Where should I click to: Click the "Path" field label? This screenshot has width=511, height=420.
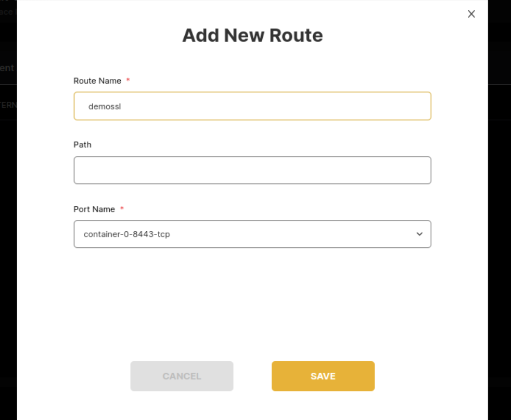pyautogui.click(x=82, y=145)
